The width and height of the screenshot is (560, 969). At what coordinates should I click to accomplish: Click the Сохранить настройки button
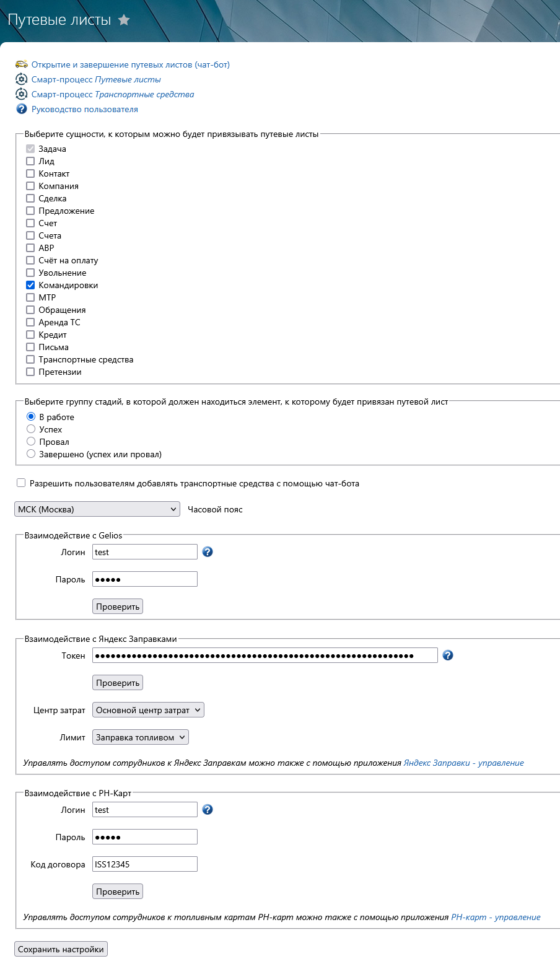pos(61,949)
